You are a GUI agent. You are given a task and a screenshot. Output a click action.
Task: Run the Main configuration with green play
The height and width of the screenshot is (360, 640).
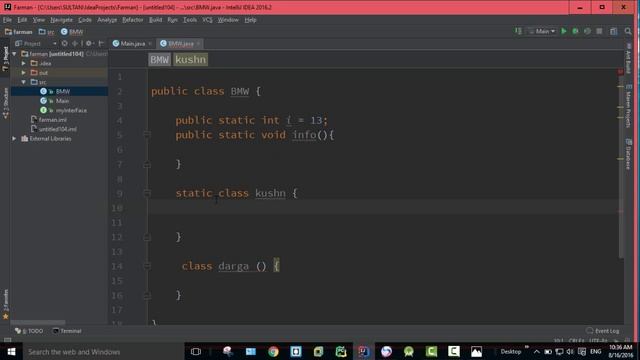(564, 31)
